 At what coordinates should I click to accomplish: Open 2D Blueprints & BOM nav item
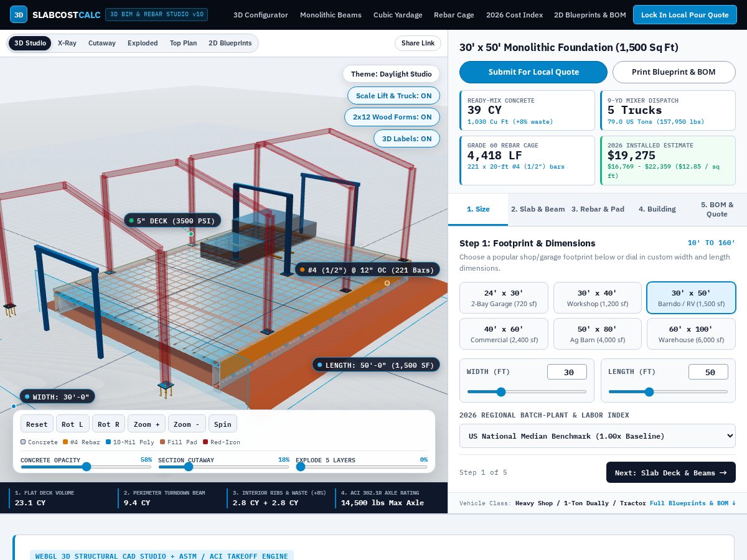(590, 15)
